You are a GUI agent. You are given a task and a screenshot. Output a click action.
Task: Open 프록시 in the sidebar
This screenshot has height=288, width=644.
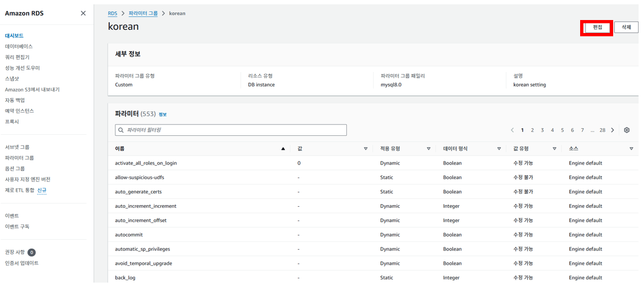(12, 122)
